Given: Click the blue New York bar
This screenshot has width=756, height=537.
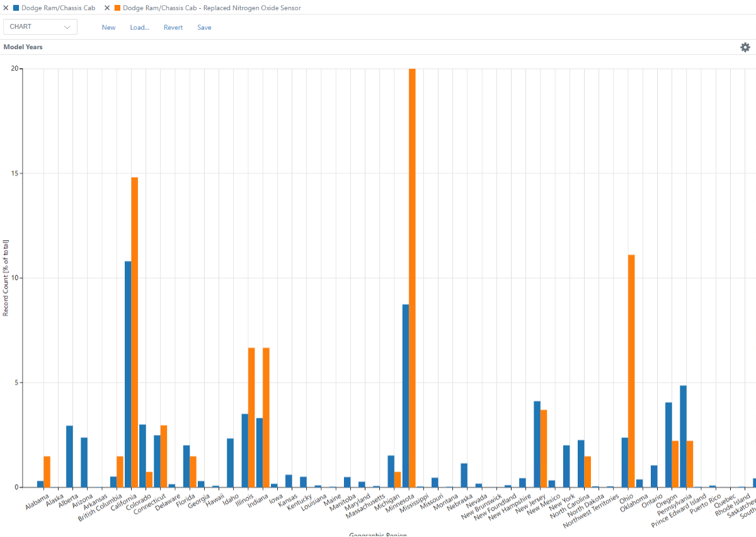Looking at the screenshot, I should click(566, 466).
